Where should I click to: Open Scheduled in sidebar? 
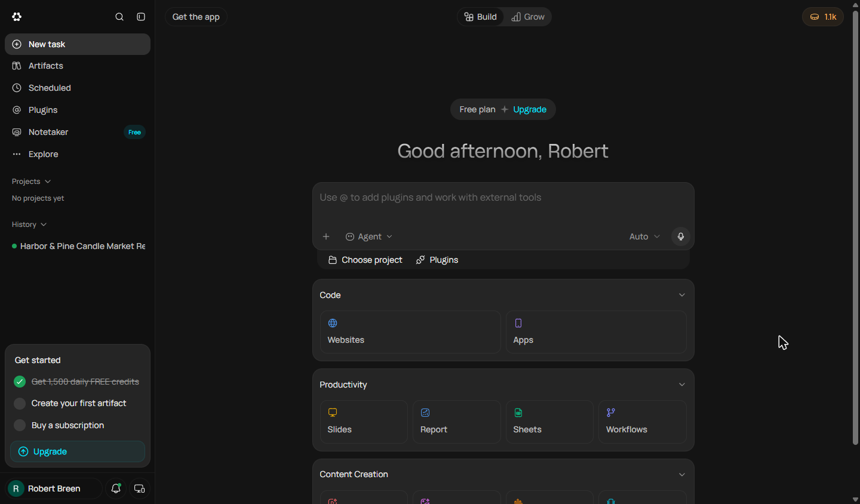click(x=78, y=88)
